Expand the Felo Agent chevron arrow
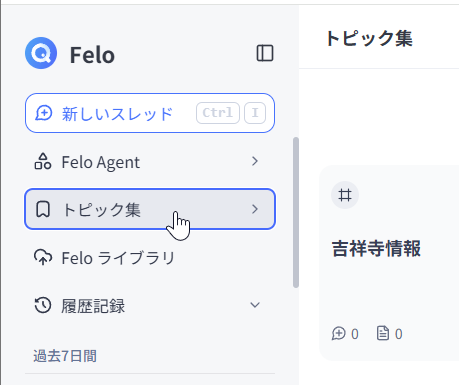The width and height of the screenshot is (459, 385). pyautogui.click(x=255, y=161)
